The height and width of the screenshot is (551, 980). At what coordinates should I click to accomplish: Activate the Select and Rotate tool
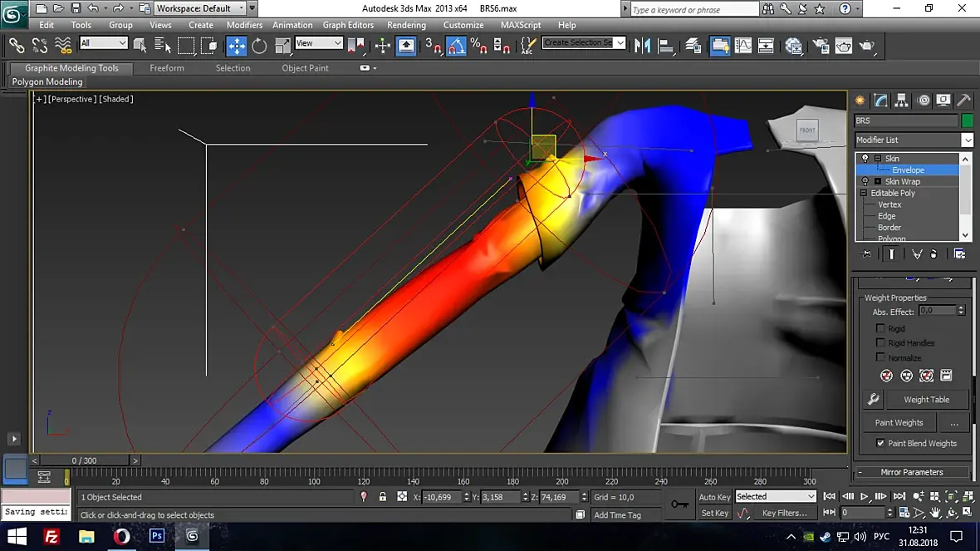pos(259,46)
